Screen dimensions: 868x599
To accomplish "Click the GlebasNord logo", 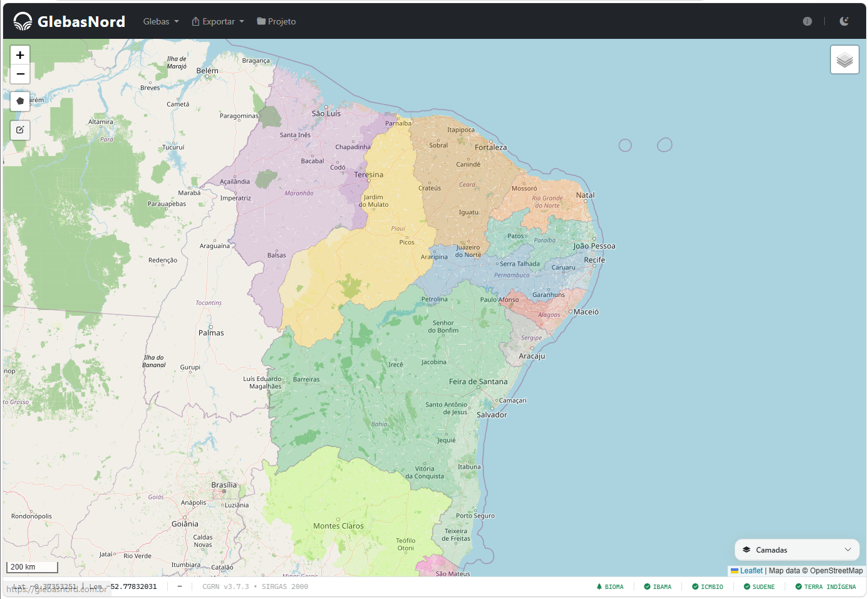I will (x=70, y=21).
